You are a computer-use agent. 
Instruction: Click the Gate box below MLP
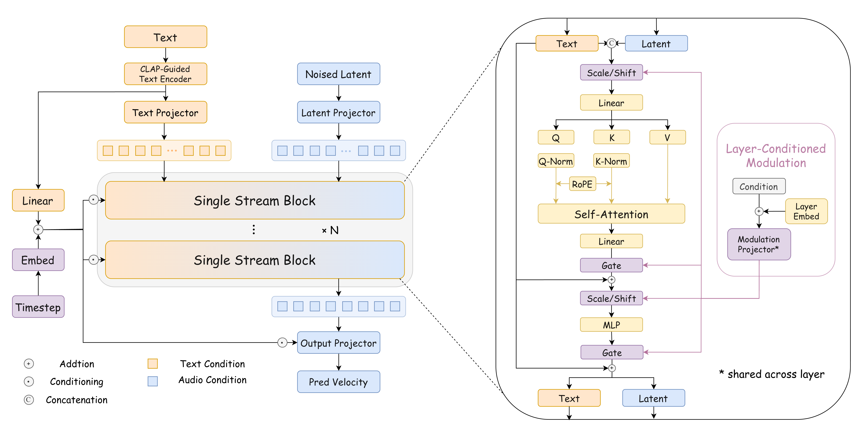(612, 352)
